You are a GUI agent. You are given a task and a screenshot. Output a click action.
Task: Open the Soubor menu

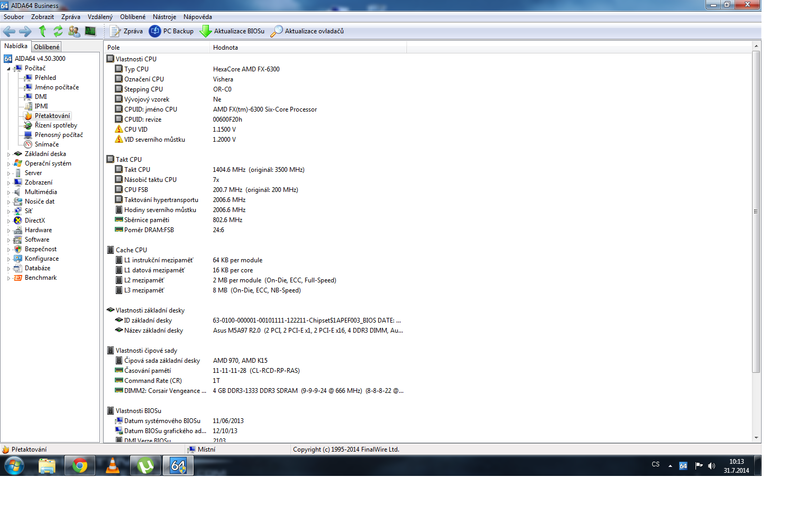pyautogui.click(x=14, y=17)
